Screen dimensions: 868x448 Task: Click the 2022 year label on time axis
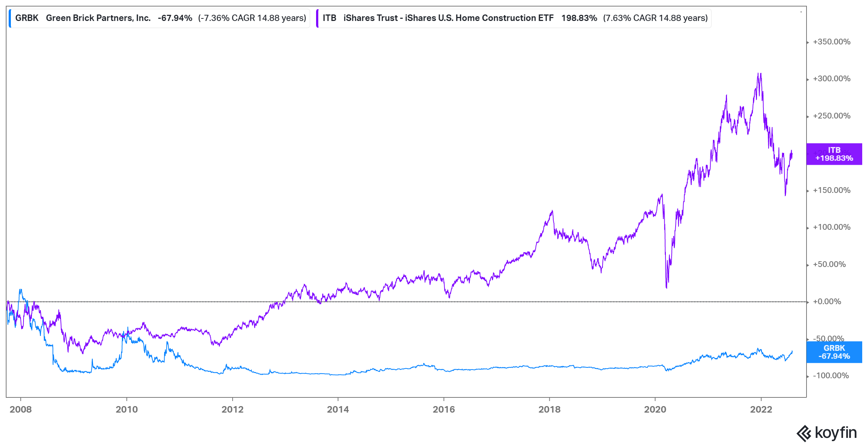point(761,409)
